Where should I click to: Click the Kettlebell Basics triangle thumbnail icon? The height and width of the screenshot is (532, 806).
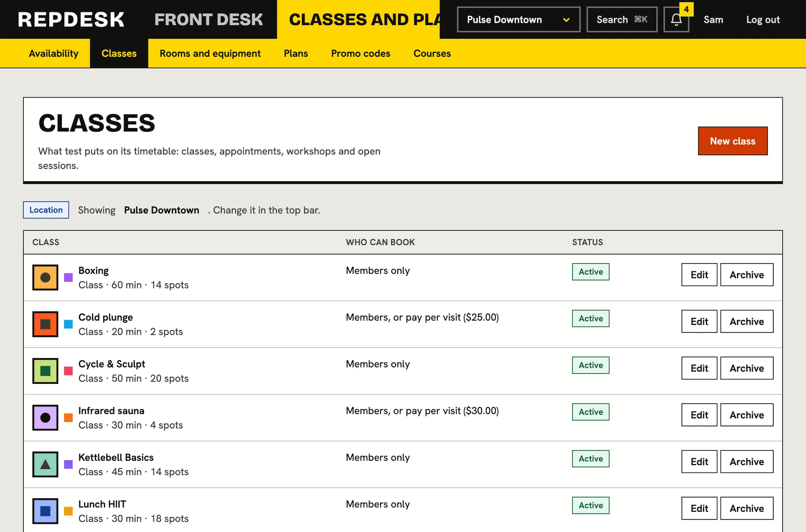point(45,464)
